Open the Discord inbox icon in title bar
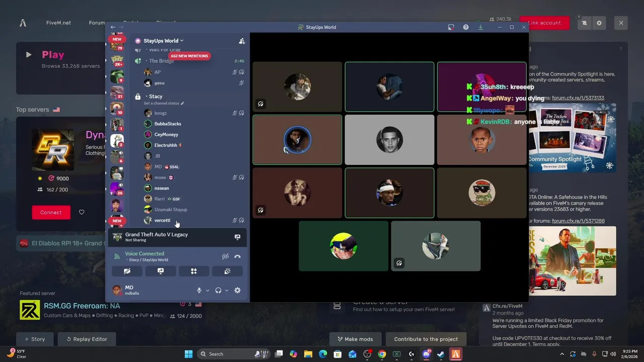This screenshot has height=362, width=644. pos(451,27)
